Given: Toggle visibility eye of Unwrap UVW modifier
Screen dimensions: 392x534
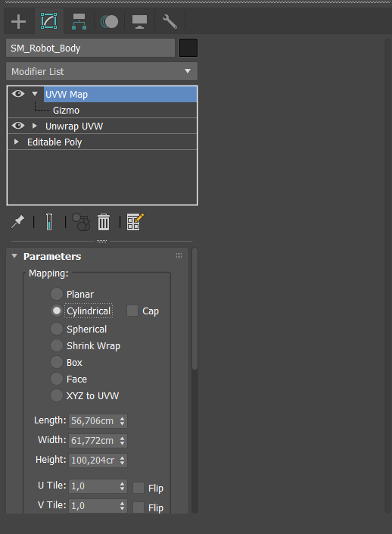Looking at the screenshot, I should click(18, 126).
